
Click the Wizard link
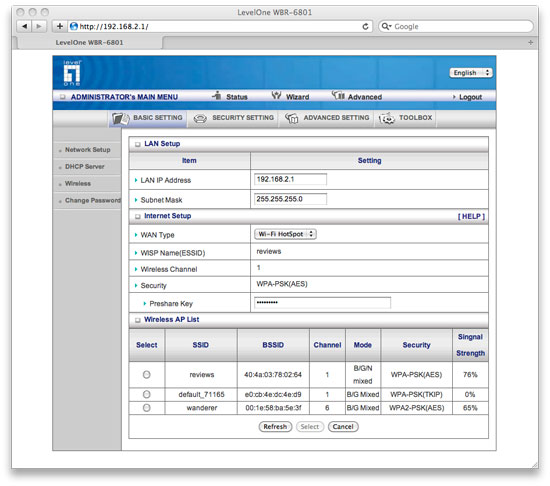[x=297, y=97]
